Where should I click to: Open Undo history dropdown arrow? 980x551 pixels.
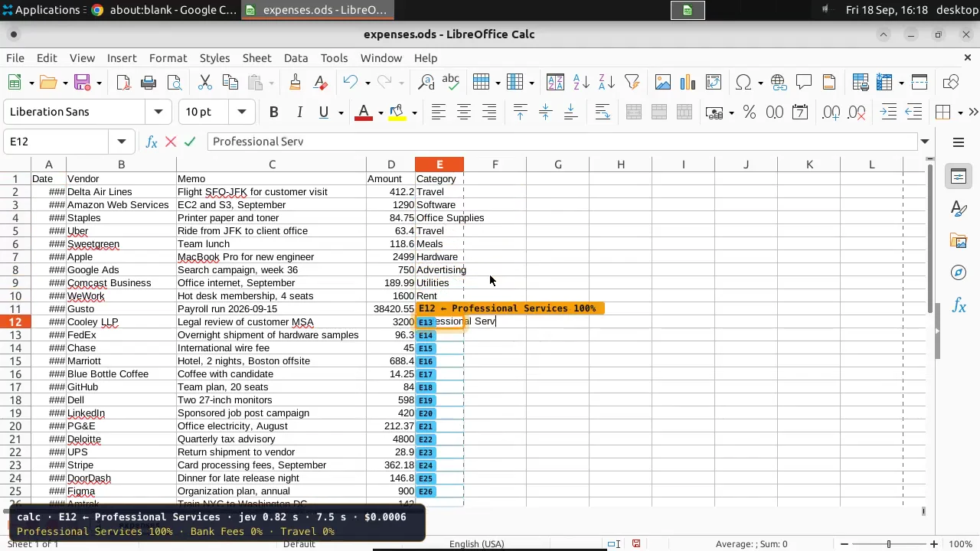click(x=367, y=83)
